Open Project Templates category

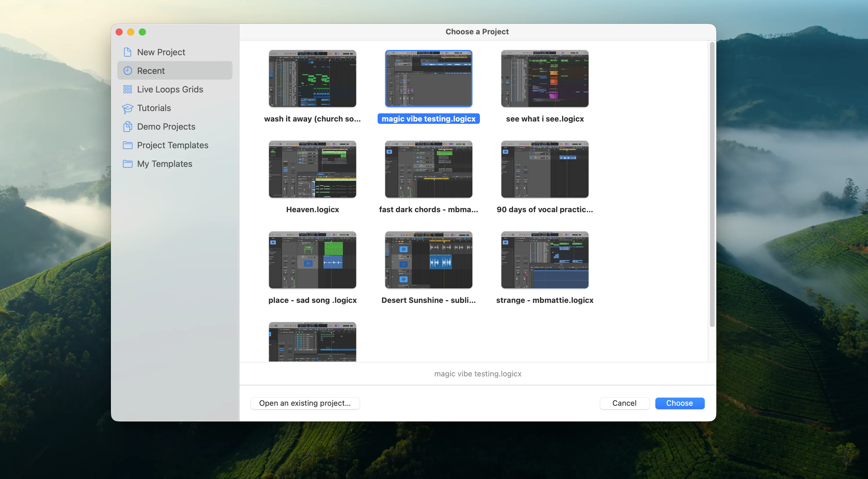(175, 145)
